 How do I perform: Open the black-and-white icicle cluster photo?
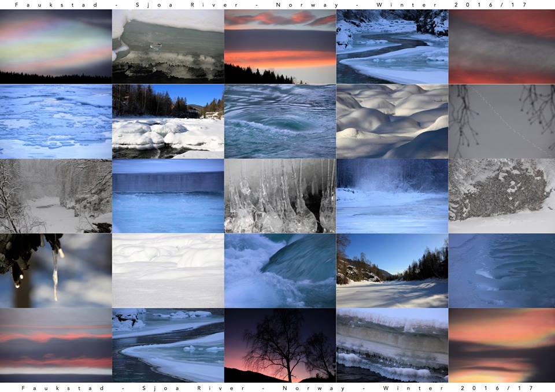click(280, 196)
